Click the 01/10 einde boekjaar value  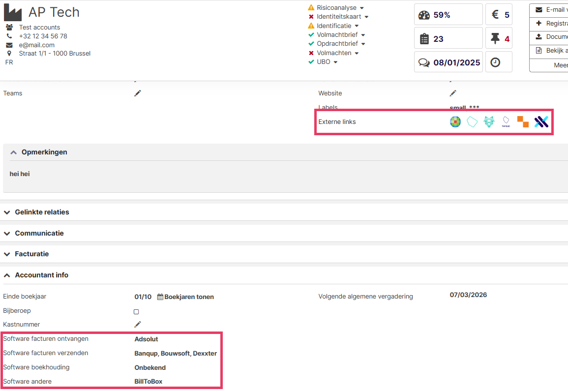(x=143, y=297)
